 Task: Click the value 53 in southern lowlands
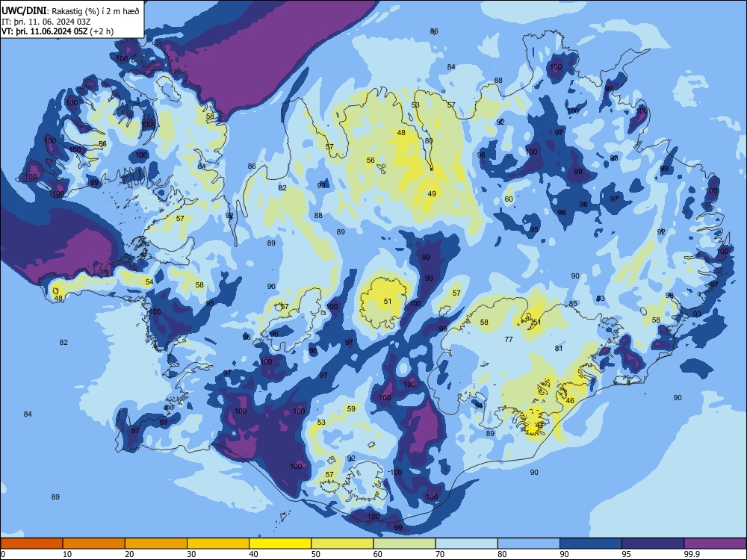(x=321, y=423)
